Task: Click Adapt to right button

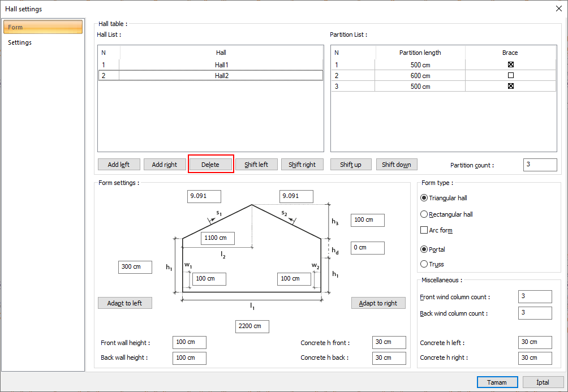Action: pos(378,303)
